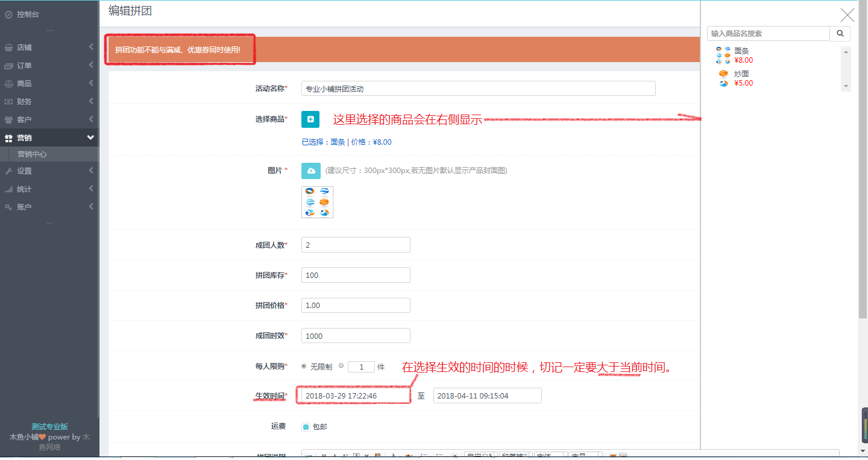The width and height of the screenshot is (868, 460).
Task: Click the 炒面 product icon in list
Action: (x=723, y=78)
